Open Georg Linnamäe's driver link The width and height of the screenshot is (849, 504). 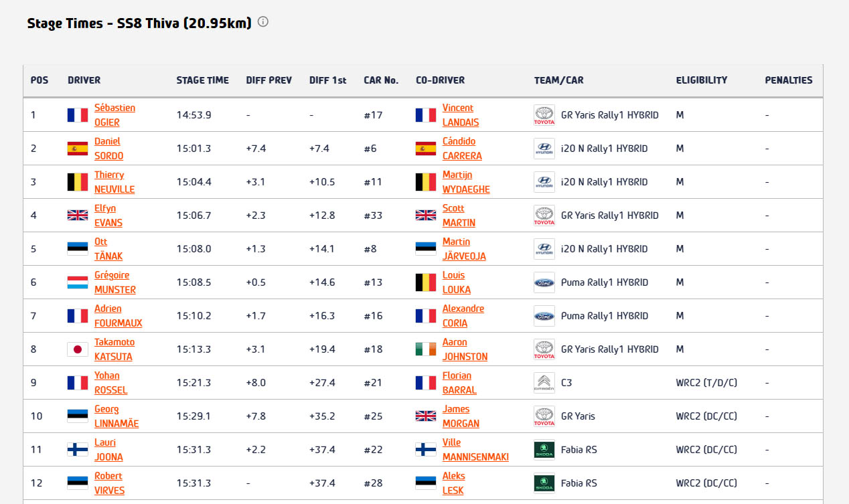click(x=116, y=416)
